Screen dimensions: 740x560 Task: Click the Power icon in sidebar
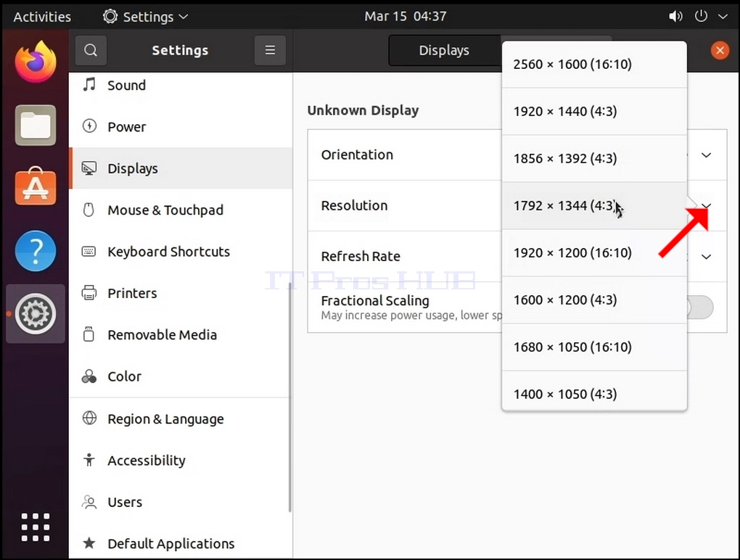tap(89, 126)
